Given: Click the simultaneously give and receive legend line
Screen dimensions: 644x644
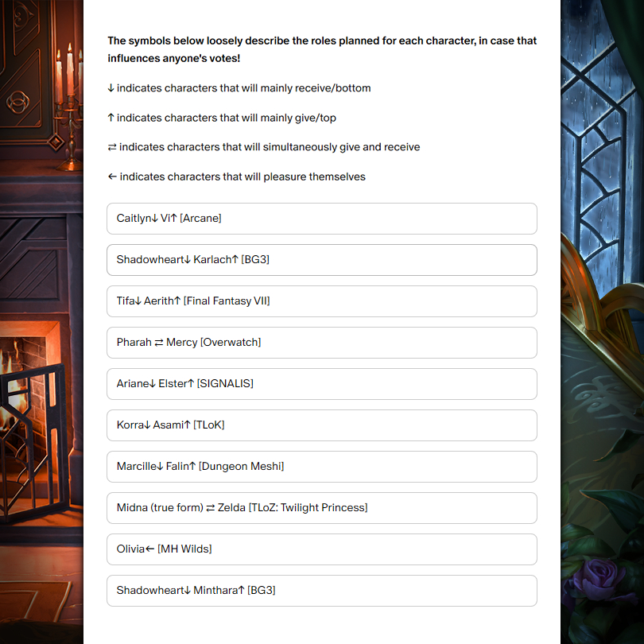Looking at the screenshot, I should point(264,147).
